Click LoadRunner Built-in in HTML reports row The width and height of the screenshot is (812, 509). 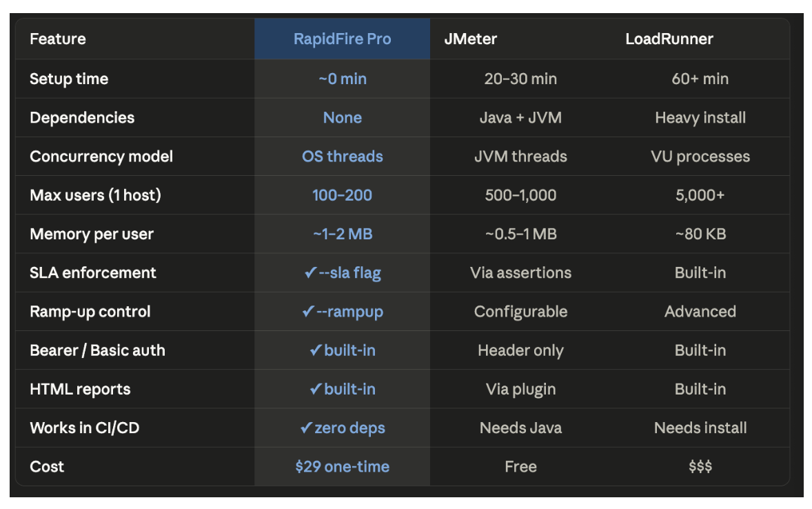tap(700, 389)
